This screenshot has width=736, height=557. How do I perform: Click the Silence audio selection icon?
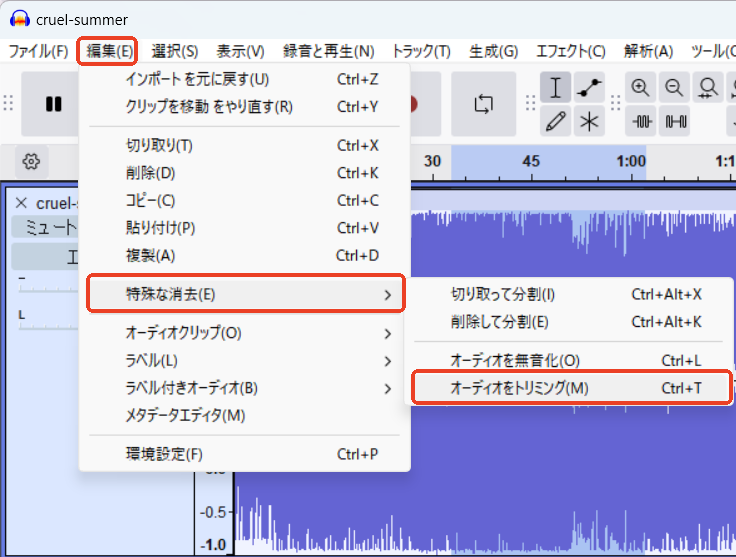coord(676,122)
